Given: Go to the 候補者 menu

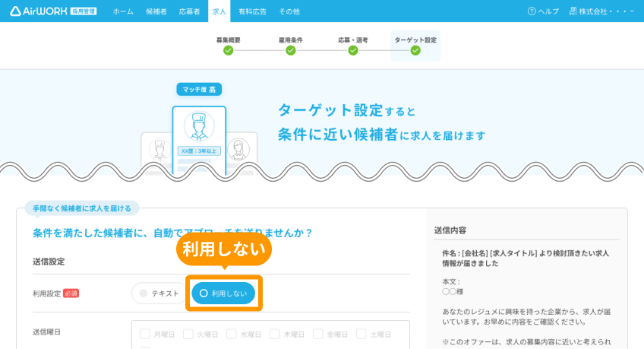Looking at the screenshot, I should pyautogui.click(x=156, y=11).
